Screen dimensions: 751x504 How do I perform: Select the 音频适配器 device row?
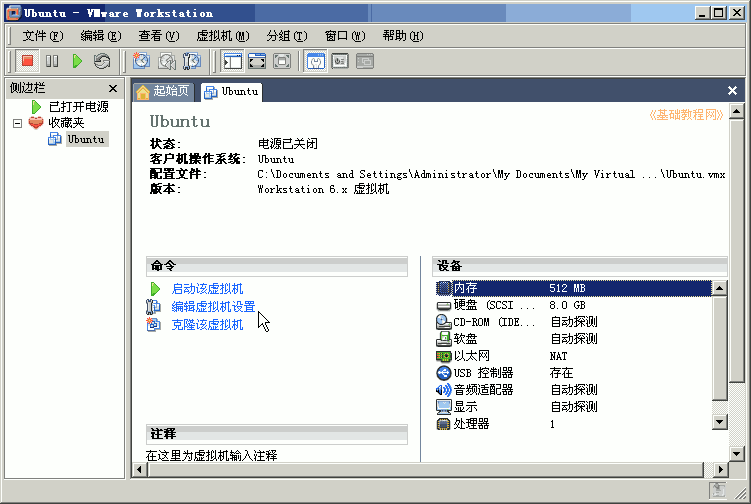573,390
